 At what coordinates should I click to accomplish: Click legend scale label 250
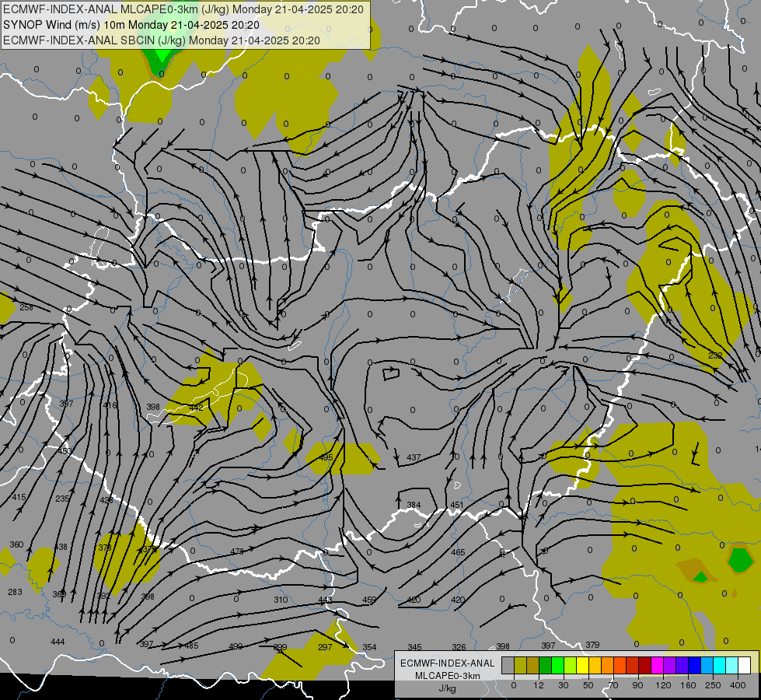coord(713,685)
